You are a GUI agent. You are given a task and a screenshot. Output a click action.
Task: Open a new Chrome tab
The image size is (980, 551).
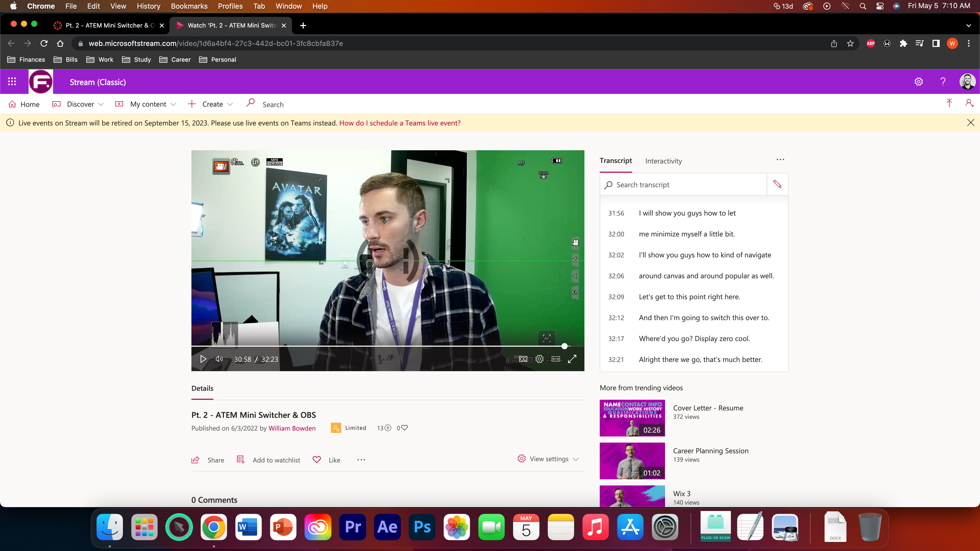[x=303, y=26]
